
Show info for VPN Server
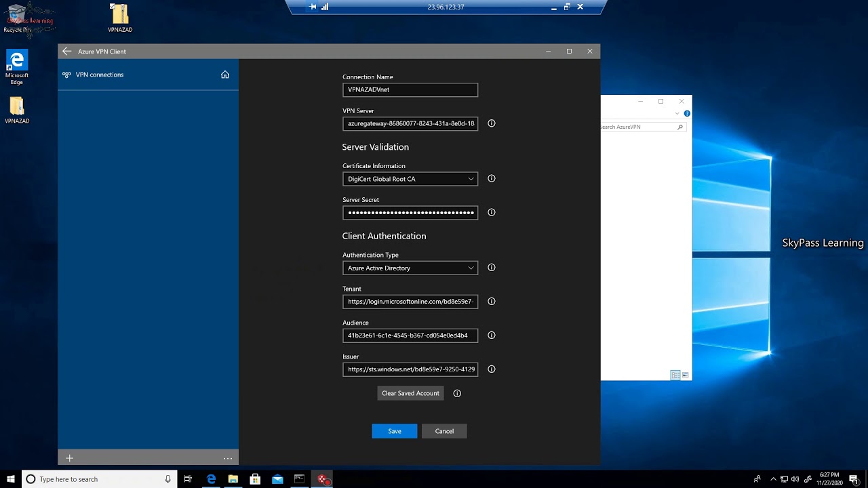click(492, 123)
